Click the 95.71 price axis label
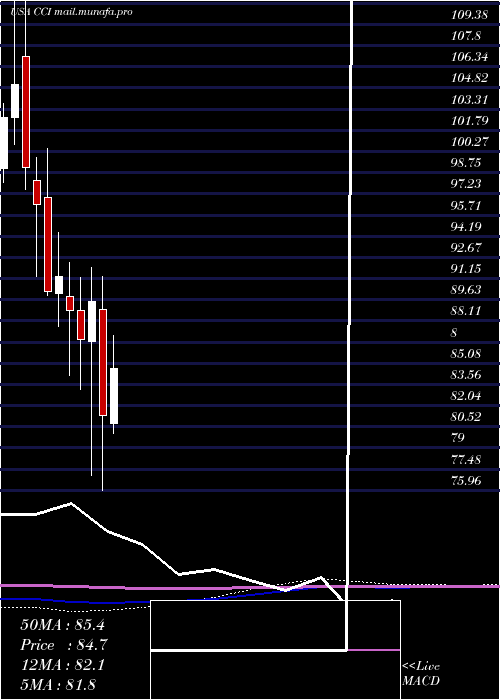 coord(466,205)
